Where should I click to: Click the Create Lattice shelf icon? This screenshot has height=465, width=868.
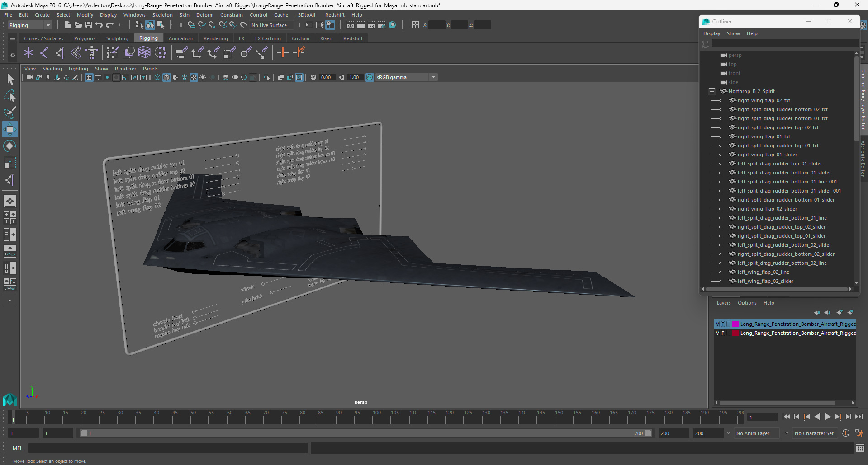click(x=144, y=53)
